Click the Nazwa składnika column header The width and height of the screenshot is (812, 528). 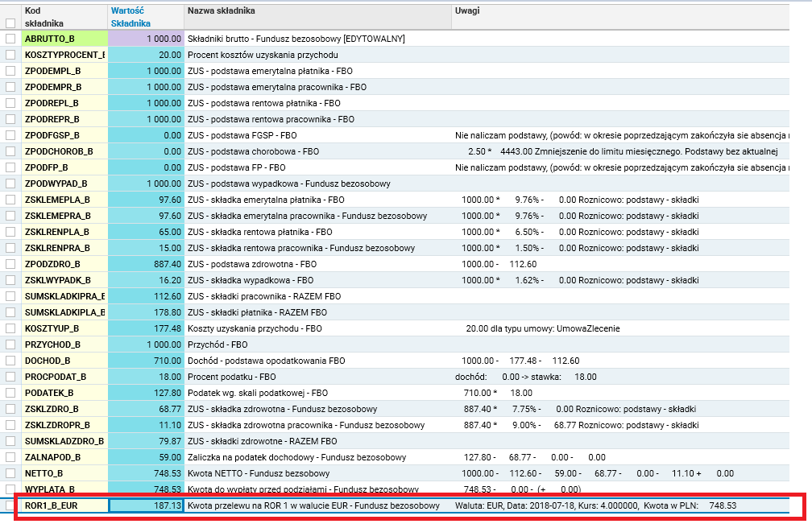tap(318, 17)
